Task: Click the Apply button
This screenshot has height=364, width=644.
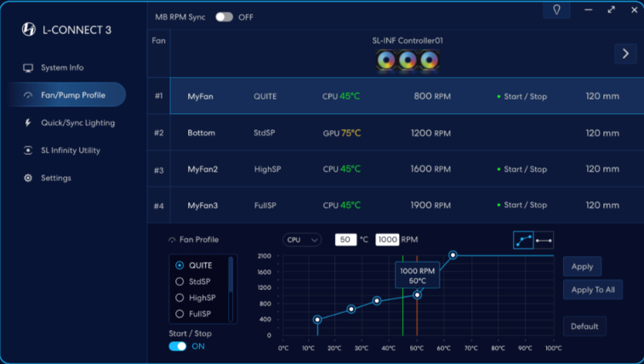Action: point(582,266)
